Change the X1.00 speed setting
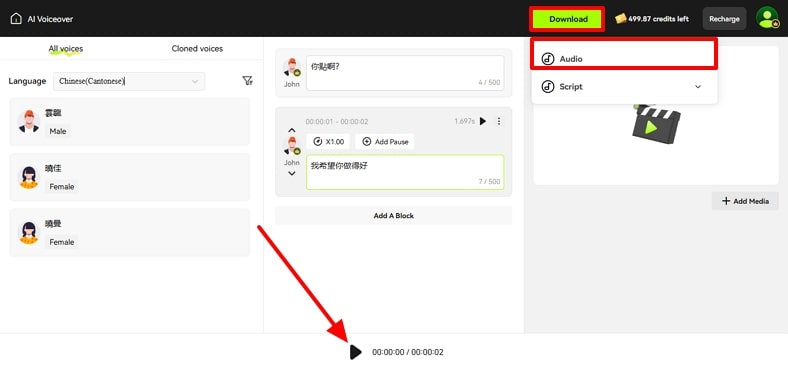This screenshot has width=788, height=370. click(x=328, y=142)
